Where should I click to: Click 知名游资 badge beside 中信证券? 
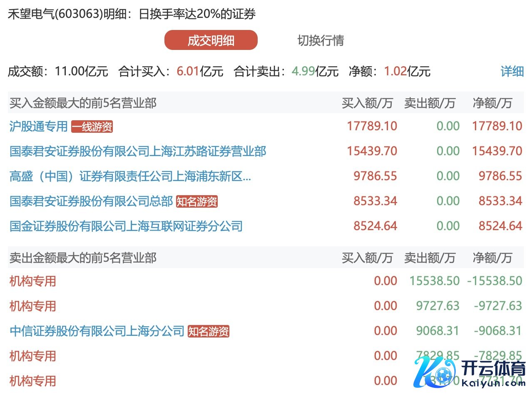[209, 331]
